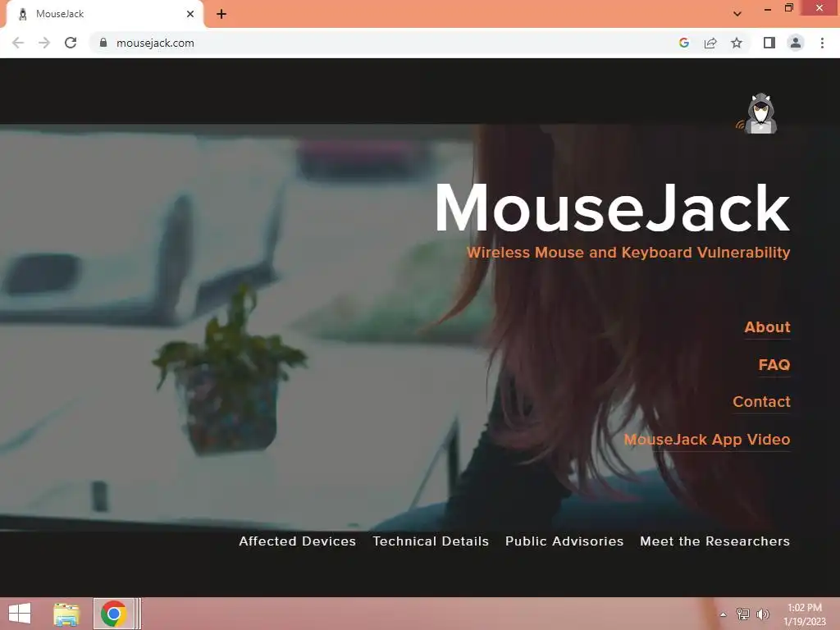The image size is (840, 630).
Task: Go to Affected Devices
Action: point(297,541)
